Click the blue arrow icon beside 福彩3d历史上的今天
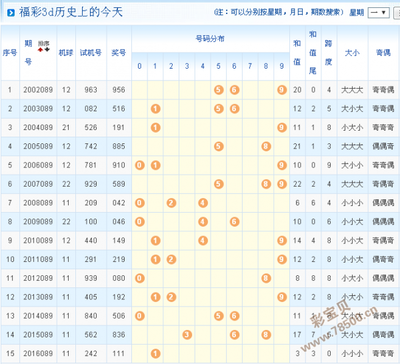Image resolution: width=400 pixels, height=364 pixels. point(11,13)
